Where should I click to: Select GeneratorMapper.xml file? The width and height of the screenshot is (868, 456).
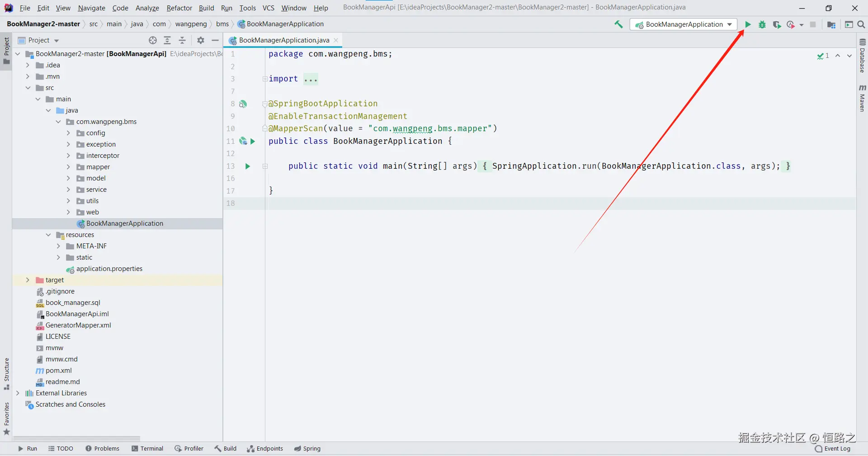coord(78,325)
